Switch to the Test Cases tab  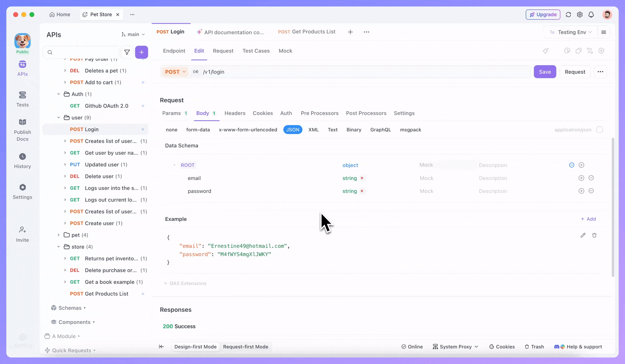(x=256, y=51)
